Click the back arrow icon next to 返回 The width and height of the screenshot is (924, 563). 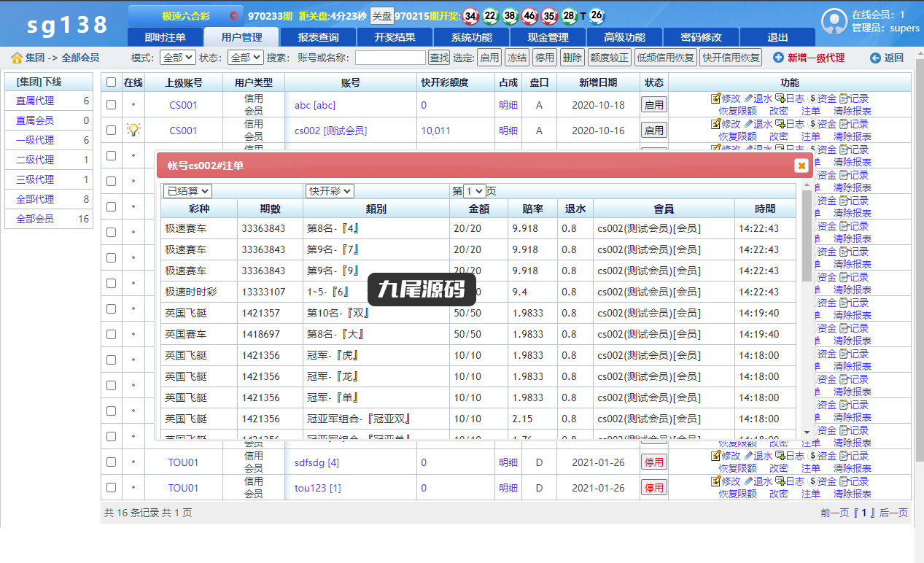coord(875,58)
